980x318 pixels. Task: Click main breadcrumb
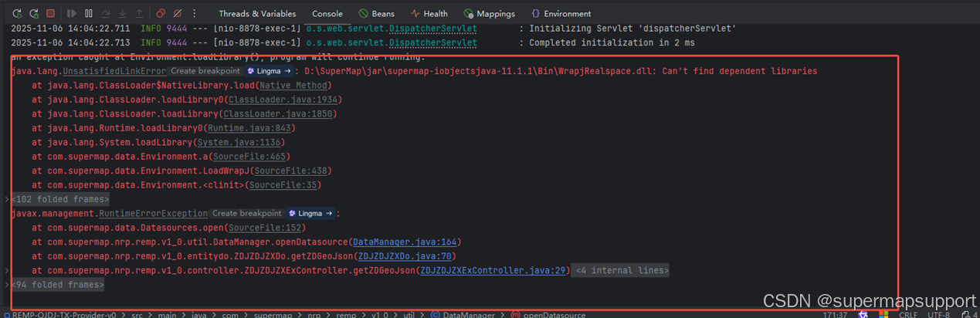point(165,314)
